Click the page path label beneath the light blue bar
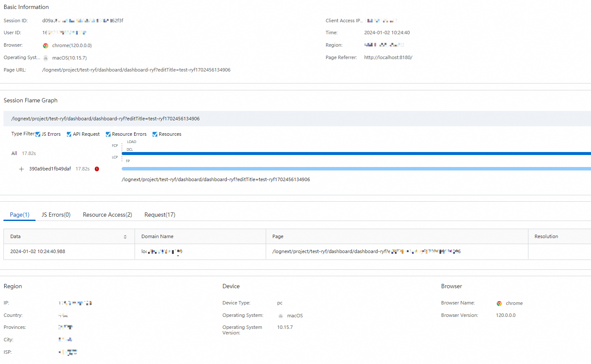Screen dimensions: 591x364 [216, 180]
